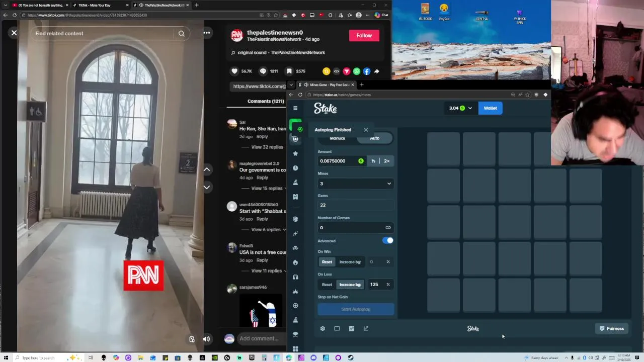The width and height of the screenshot is (644, 362).
Task: Close the TikTok video viewer
Action: click(14, 33)
